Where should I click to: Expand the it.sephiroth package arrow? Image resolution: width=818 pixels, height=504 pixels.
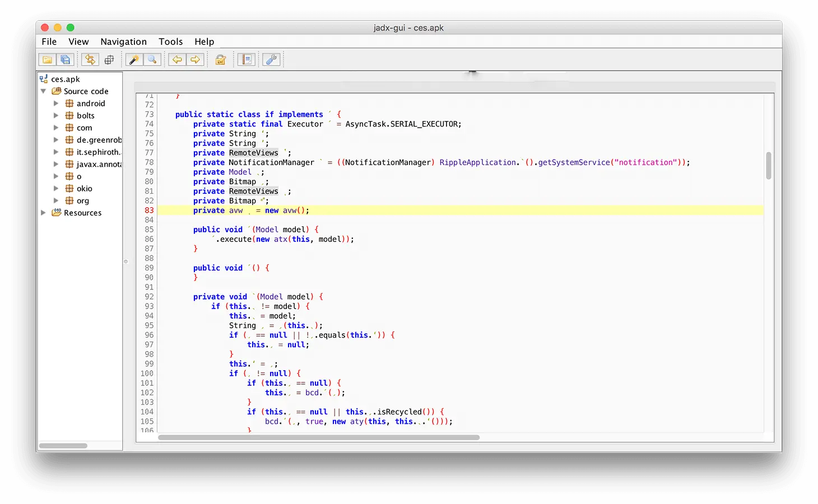point(55,152)
